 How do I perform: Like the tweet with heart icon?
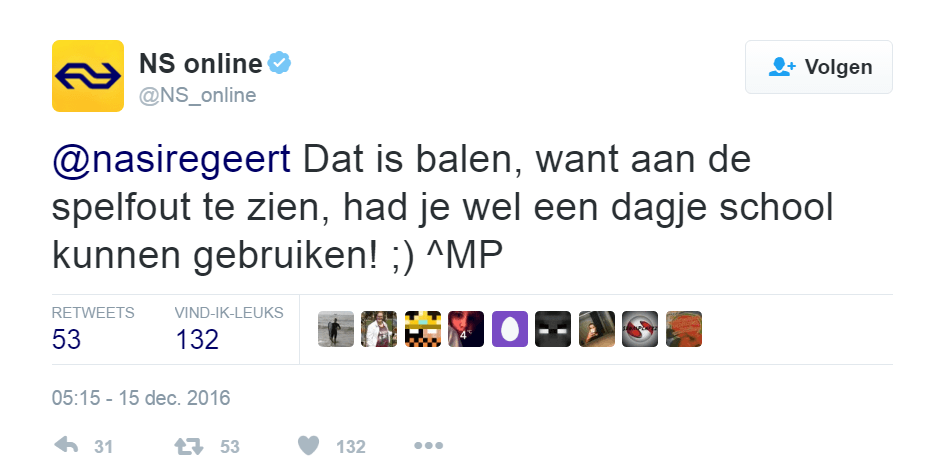308,446
